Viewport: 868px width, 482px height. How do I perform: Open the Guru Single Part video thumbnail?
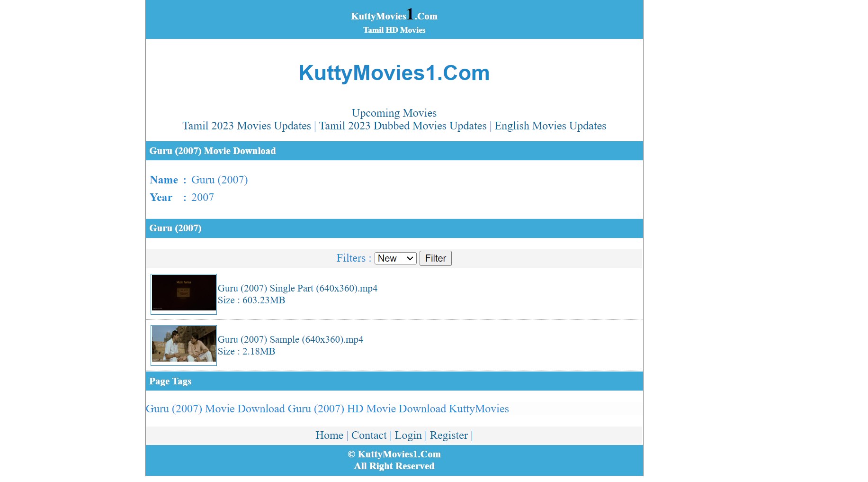pyautogui.click(x=184, y=294)
